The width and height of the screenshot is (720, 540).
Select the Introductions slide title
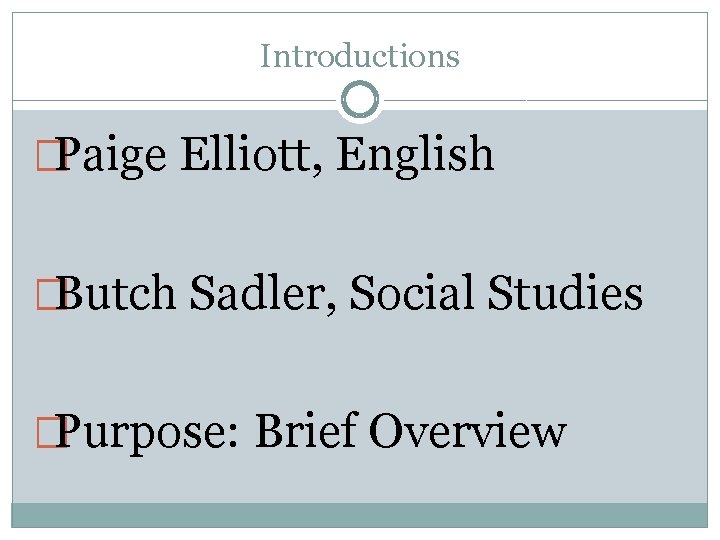360,56
